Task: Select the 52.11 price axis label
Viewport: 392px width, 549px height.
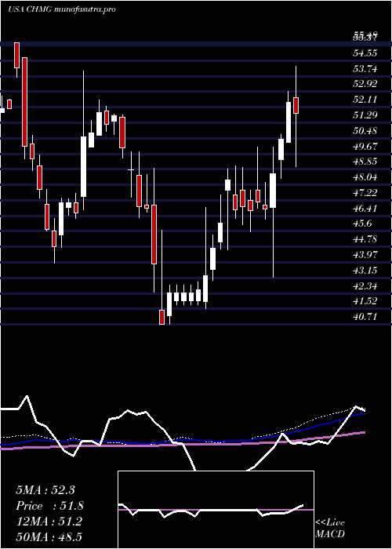Action: 365,100
